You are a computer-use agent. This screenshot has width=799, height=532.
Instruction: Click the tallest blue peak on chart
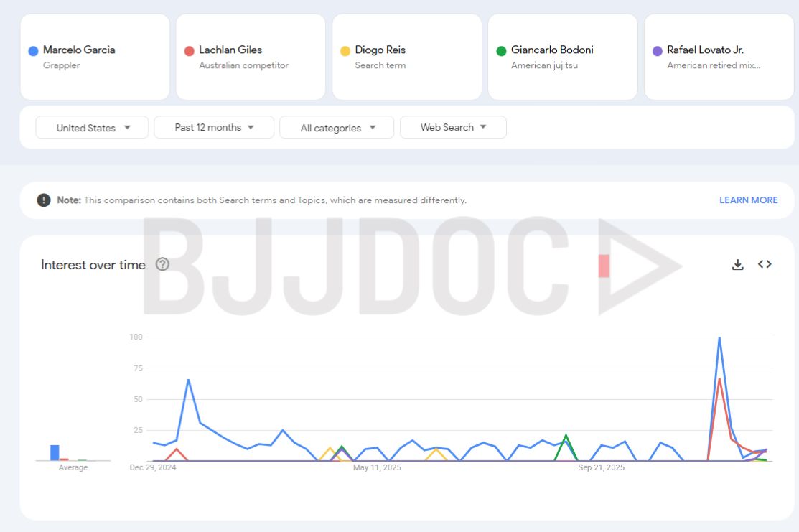point(719,337)
